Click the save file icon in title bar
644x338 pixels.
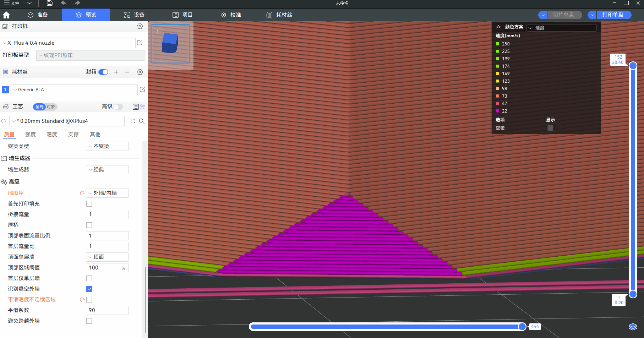pyautogui.click(x=50, y=3)
